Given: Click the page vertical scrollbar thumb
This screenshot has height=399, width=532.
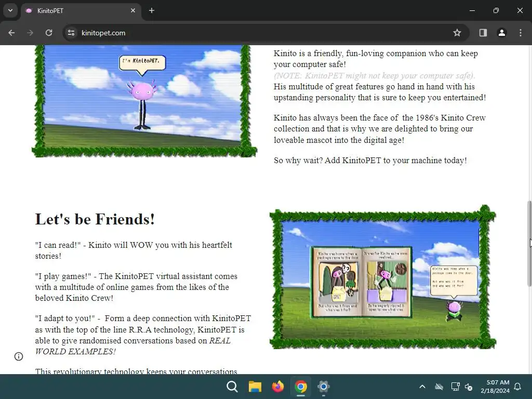Looking at the screenshot, I should click(x=529, y=244).
